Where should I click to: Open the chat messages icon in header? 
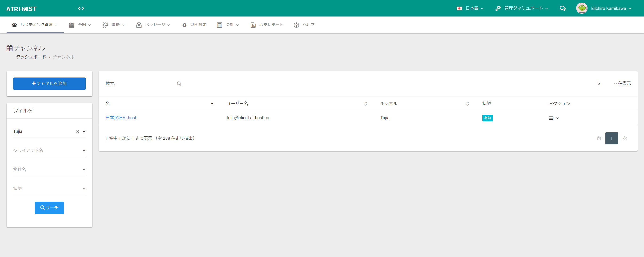(562, 8)
